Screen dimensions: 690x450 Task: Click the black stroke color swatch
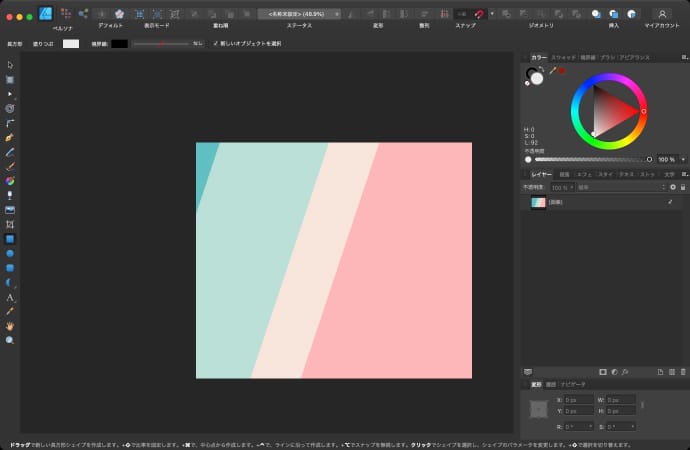tap(119, 44)
